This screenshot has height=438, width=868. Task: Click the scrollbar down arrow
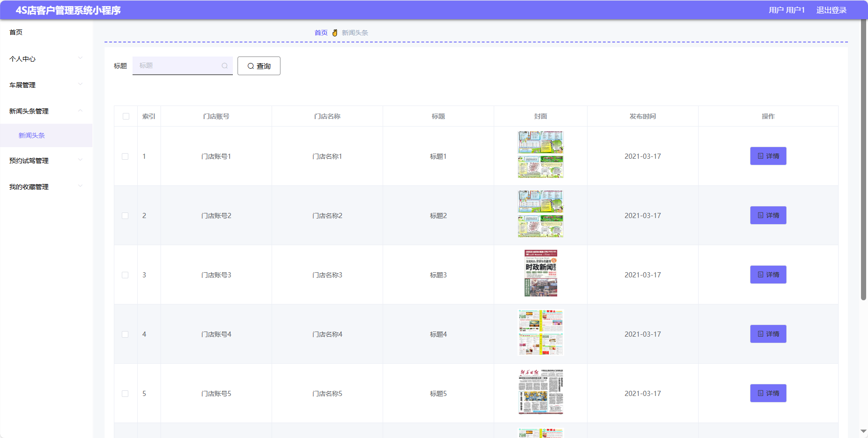(863, 431)
